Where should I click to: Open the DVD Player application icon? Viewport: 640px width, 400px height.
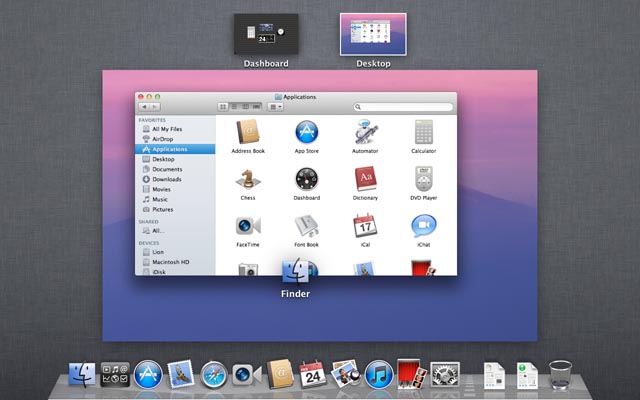pos(424,178)
